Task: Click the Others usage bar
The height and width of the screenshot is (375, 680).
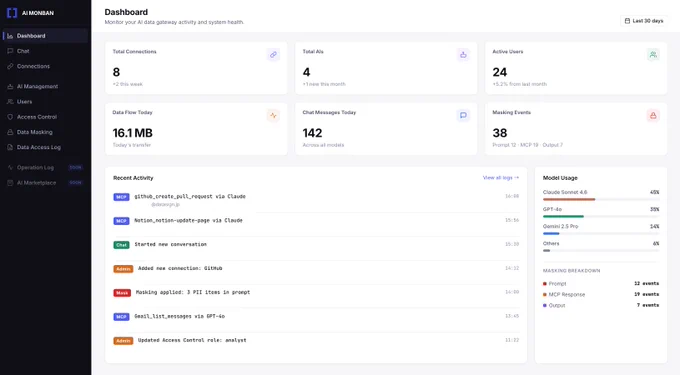Action: coord(601,251)
